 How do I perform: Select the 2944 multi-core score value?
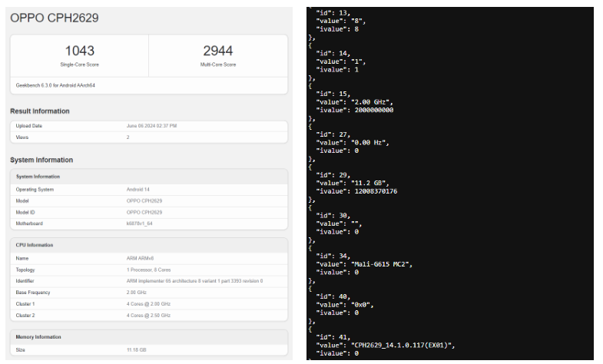pyautogui.click(x=217, y=51)
